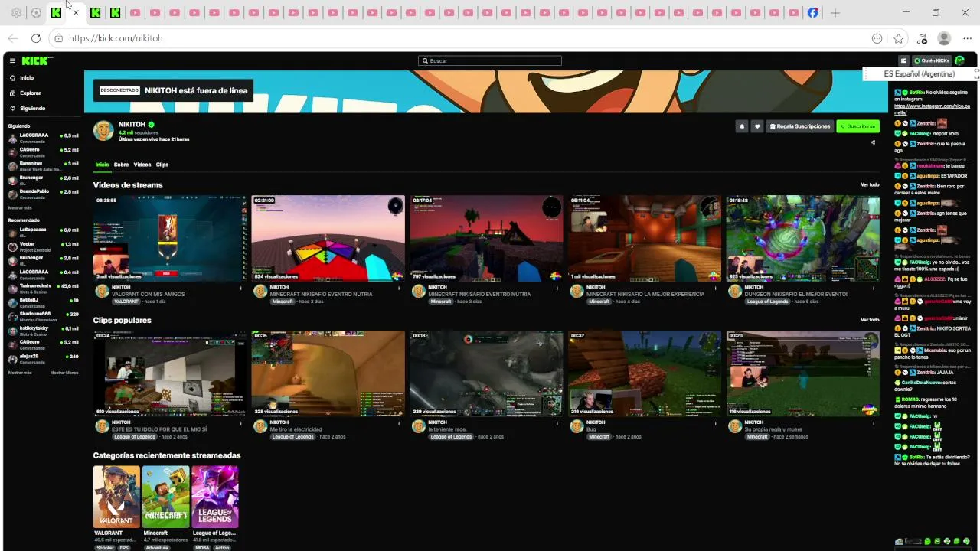Collapse Recomendado list with Mostrar Menos
The width and height of the screenshot is (980, 551).
tap(64, 373)
